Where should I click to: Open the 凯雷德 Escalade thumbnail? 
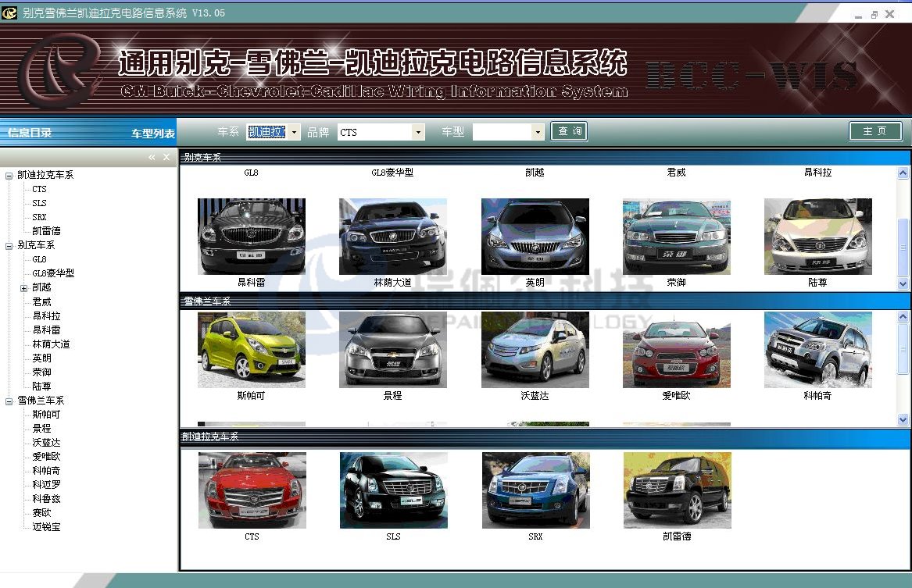pos(677,490)
